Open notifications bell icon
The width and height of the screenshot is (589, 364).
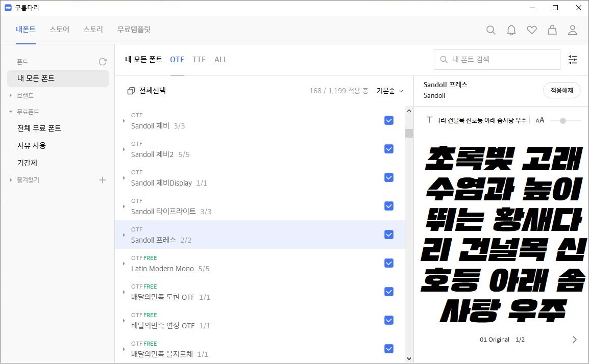[511, 30]
